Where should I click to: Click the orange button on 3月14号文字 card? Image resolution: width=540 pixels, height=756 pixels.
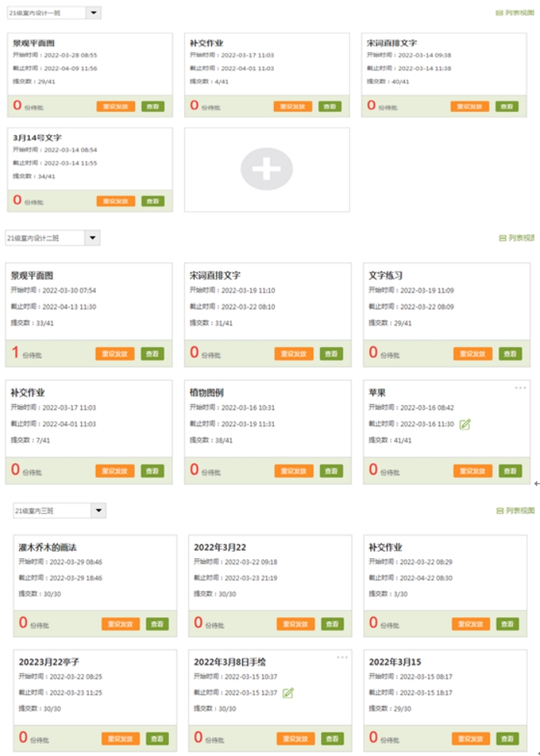[x=116, y=201]
